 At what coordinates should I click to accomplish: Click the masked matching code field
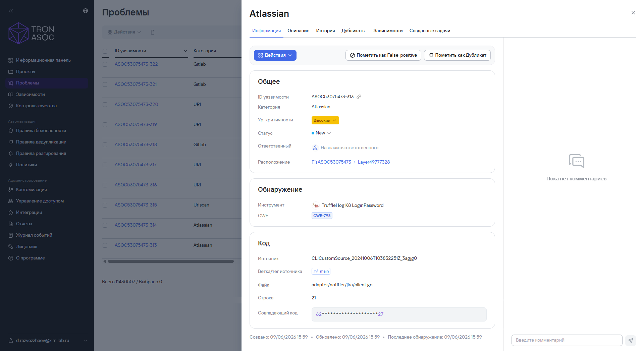pyautogui.click(x=399, y=314)
